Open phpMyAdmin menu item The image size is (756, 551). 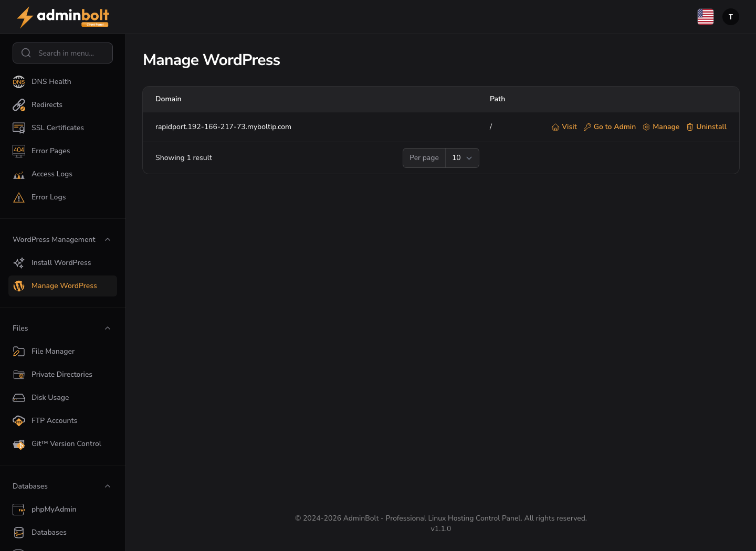(62, 509)
